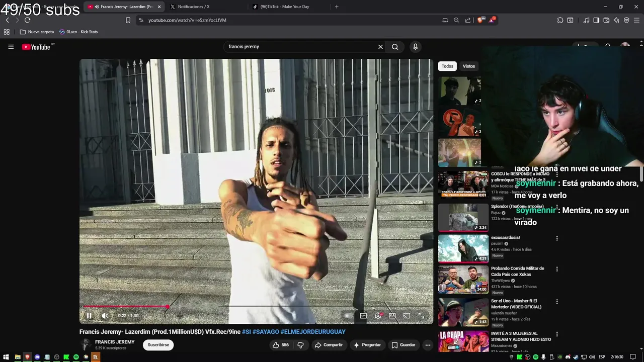Share the page from the address bar

(468, 20)
